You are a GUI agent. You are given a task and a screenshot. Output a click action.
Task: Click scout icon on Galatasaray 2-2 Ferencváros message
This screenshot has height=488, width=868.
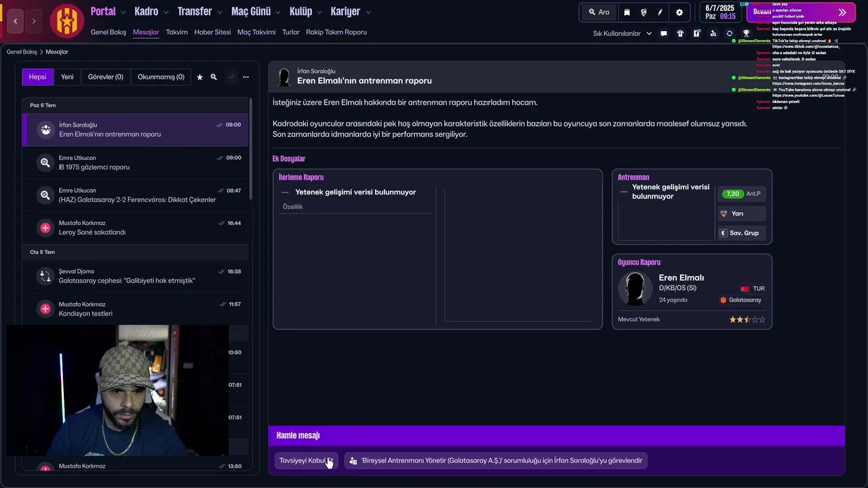coord(45,195)
